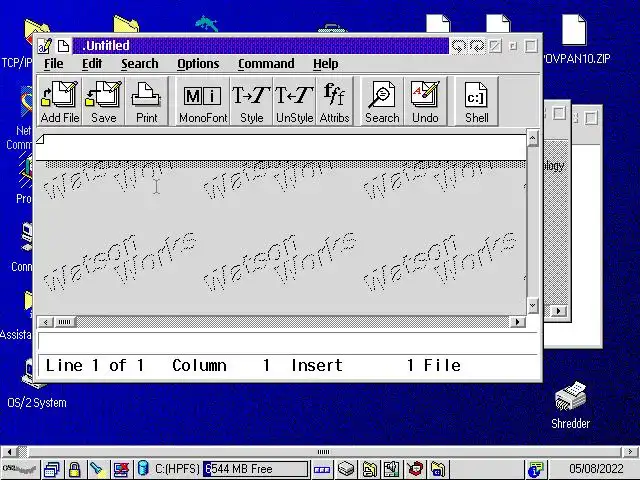The image size is (640, 480).
Task: Click the 'Line 1 of 1' status text
Action: point(94,365)
